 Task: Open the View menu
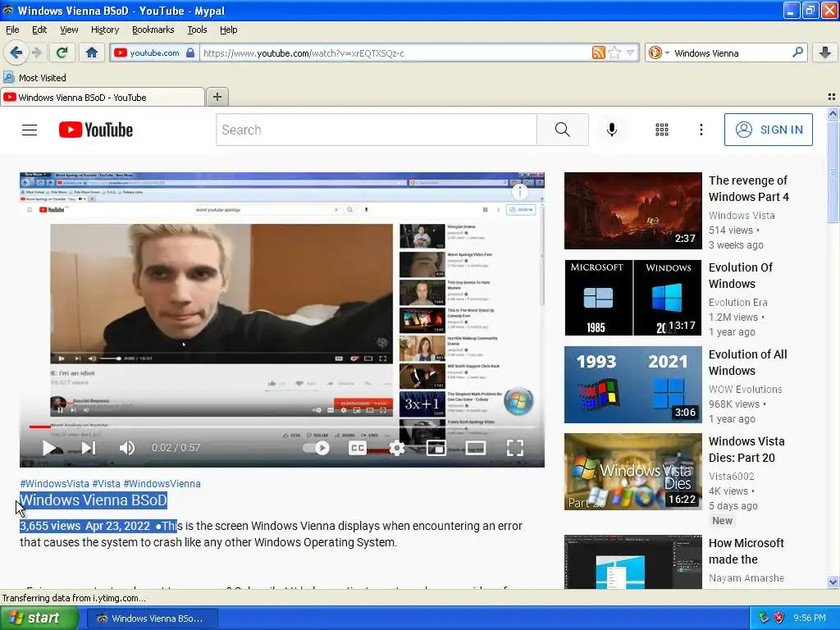[69, 30]
